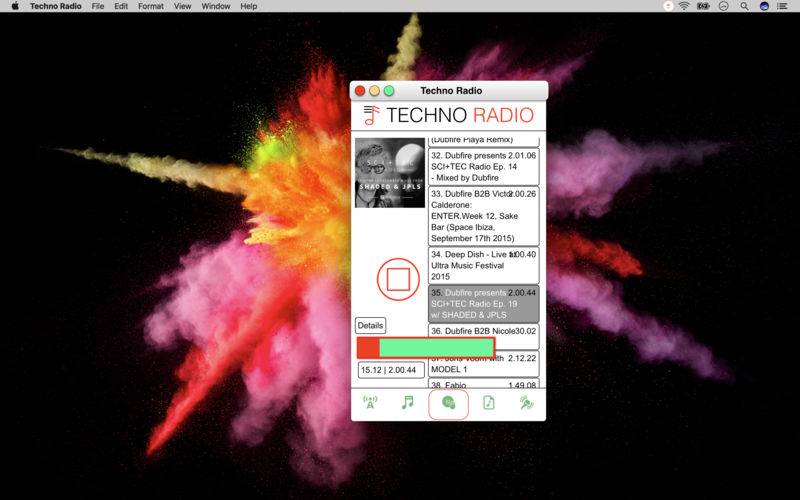Select the MODEL 1 track entry
Image resolution: width=800 pixels, height=500 pixels.
click(483, 364)
